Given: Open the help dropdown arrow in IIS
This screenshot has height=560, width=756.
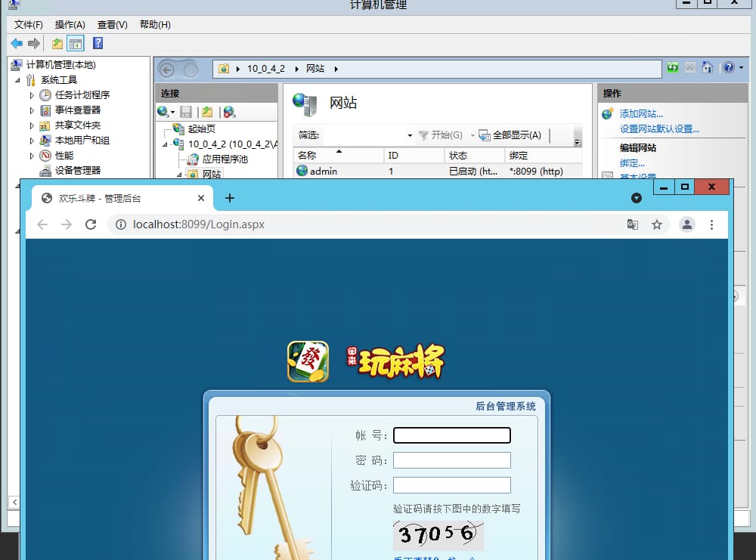Looking at the screenshot, I should coord(739,67).
